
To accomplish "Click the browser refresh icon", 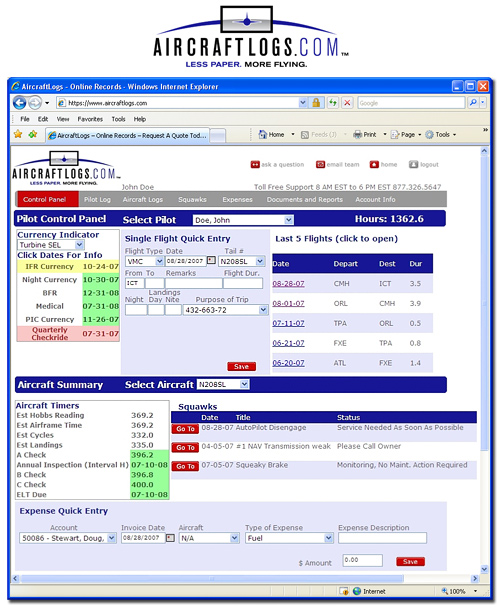I will coord(333,103).
